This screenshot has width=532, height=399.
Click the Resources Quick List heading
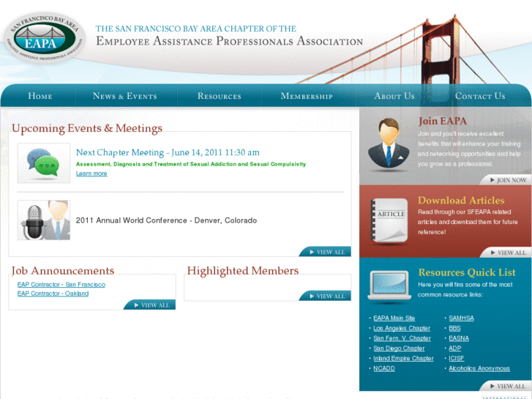pos(467,272)
